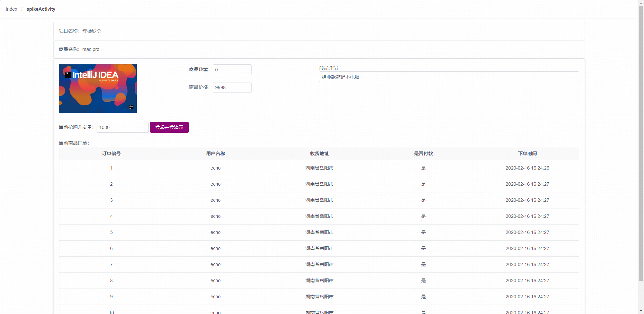Screen dimensions: 644x314
Task: Click the mac pro product name text
Action: [91, 49]
